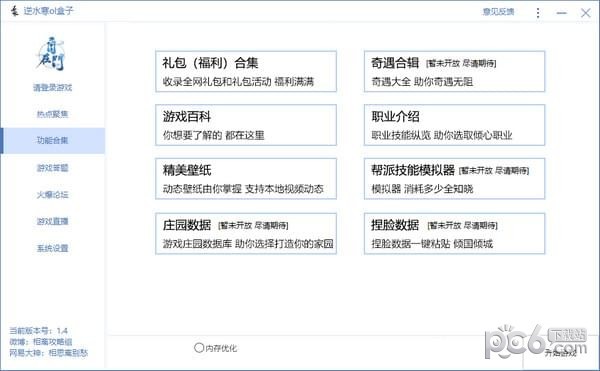Viewport: 600px width, 371px height.
Task: Click the calligraphy avatar logo in sidebar
Action: point(51,54)
